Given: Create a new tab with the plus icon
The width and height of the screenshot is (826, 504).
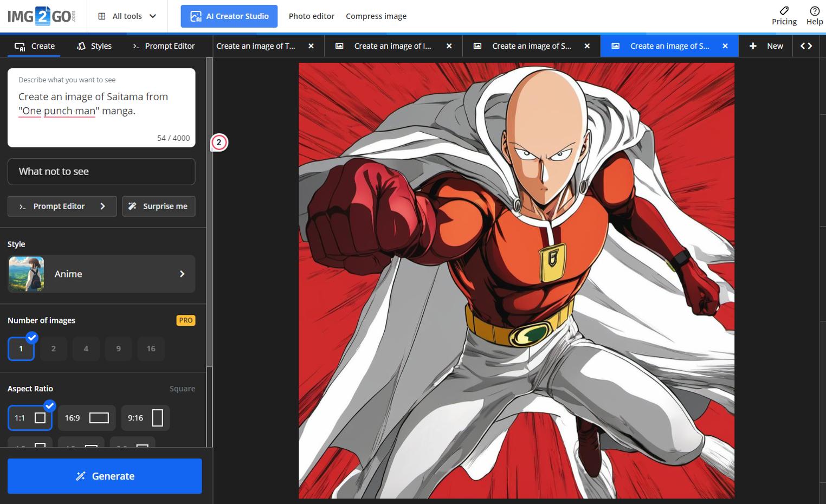Looking at the screenshot, I should [753, 46].
